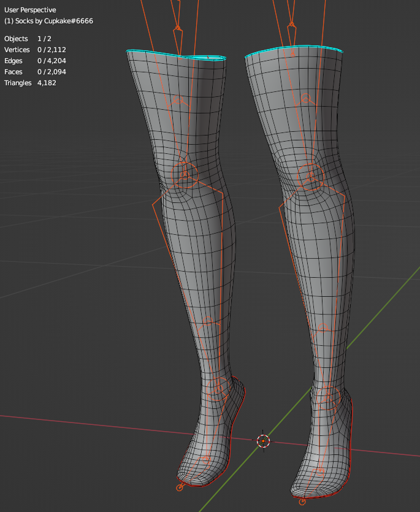This screenshot has width=420, height=512.
Task: Click the right leg knee joint circle
Action: [311, 176]
